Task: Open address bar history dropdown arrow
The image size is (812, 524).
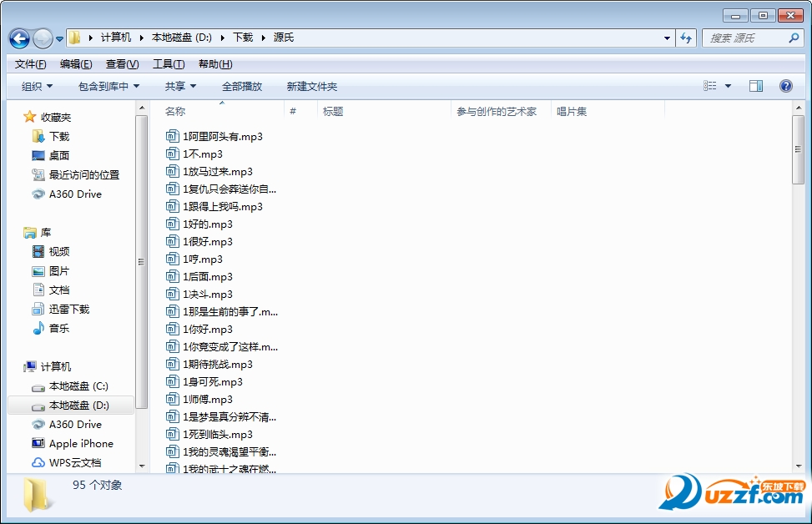Action: click(667, 38)
